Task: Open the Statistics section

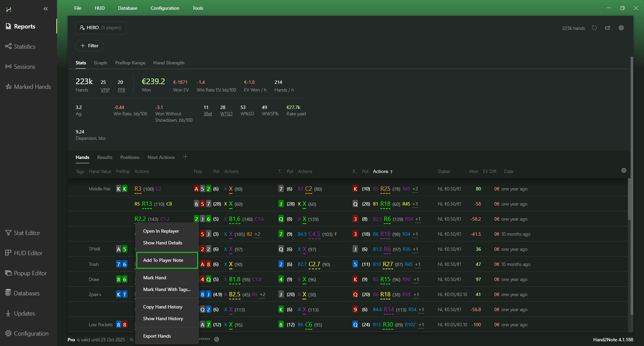Action: (x=24, y=47)
